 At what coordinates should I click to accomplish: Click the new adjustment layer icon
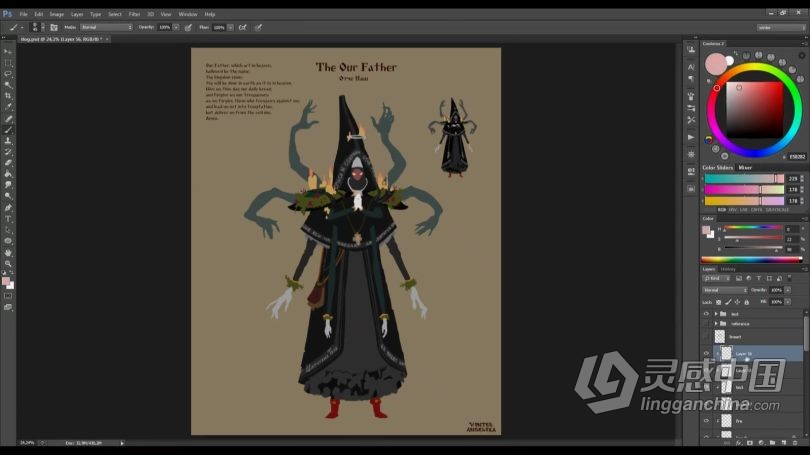point(761,443)
